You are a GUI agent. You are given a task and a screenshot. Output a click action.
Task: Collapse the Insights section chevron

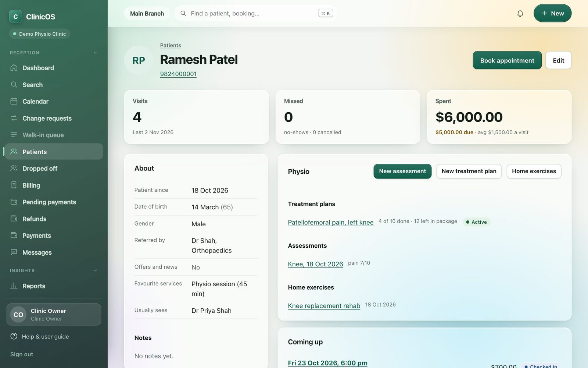95,270
